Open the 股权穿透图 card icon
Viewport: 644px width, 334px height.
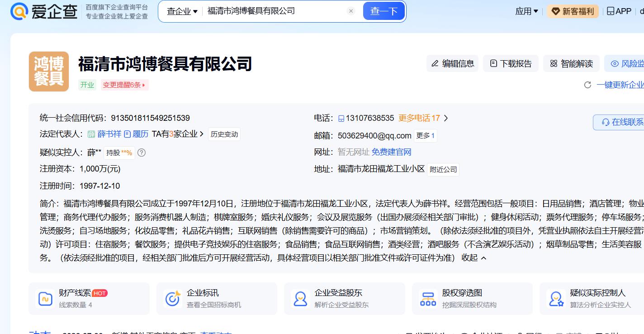[x=428, y=299]
